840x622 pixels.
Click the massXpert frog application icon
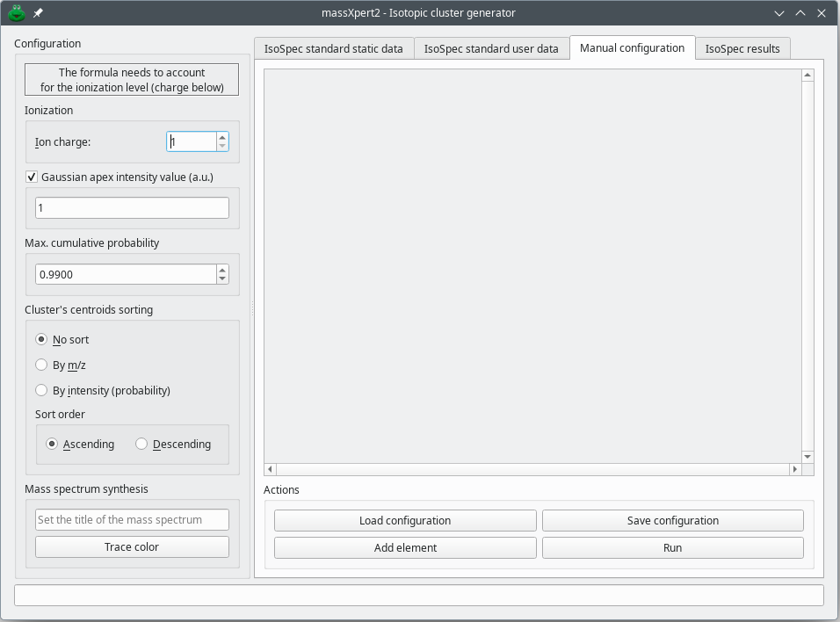[x=17, y=13]
